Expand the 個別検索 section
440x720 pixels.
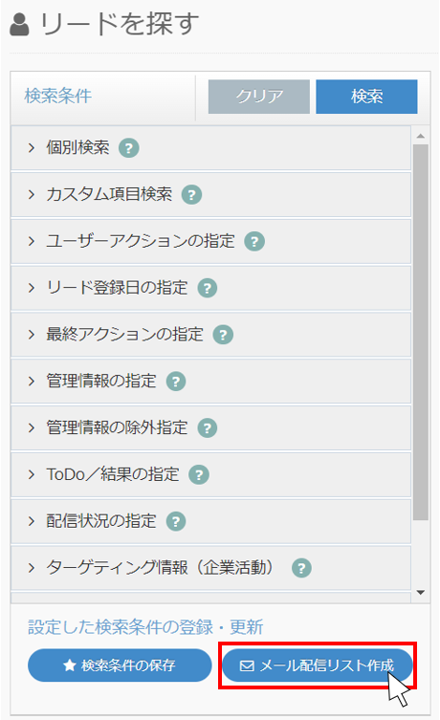click(211, 148)
